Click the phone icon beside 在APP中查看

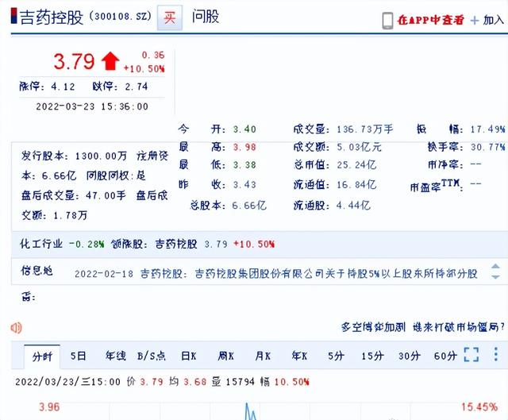pyautogui.click(x=388, y=21)
